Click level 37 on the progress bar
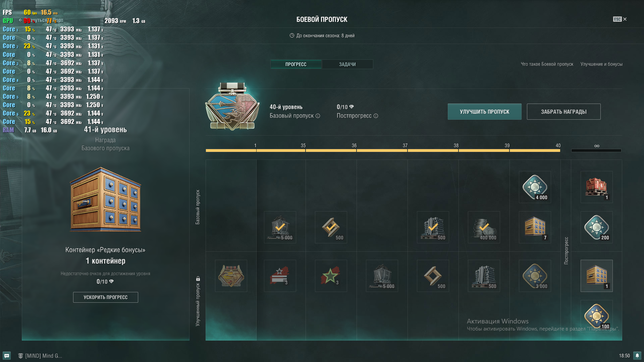This screenshot has width=644, height=362. pyautogui.click(x=405, y=146)
